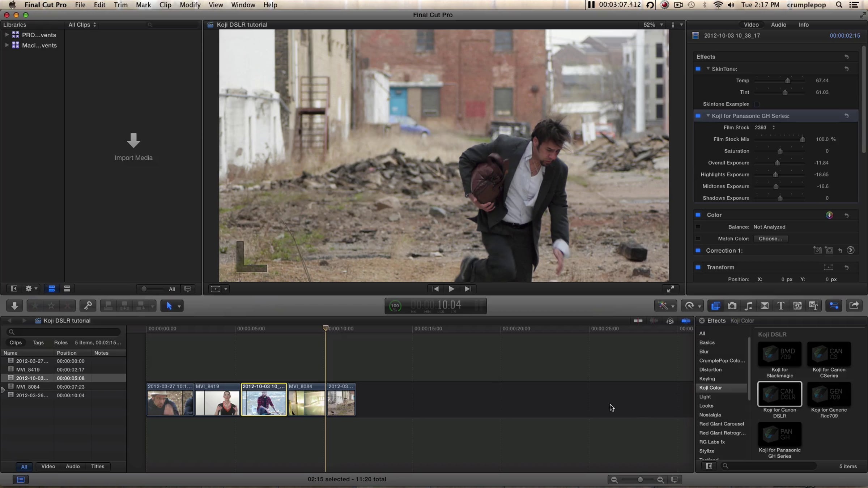Play the viewer video
Image resolution: width=868 pixels, height=488 pixels.
[x=451, y=289]
